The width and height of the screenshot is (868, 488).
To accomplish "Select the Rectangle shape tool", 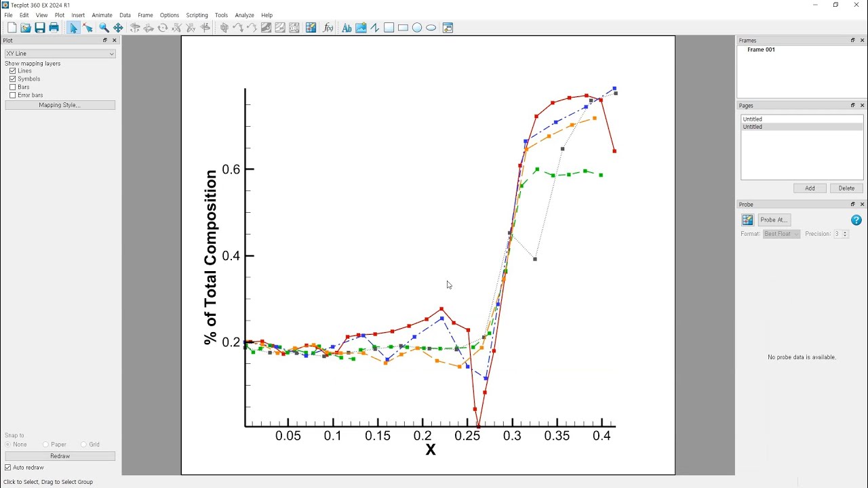I will [x=403, y=28].
